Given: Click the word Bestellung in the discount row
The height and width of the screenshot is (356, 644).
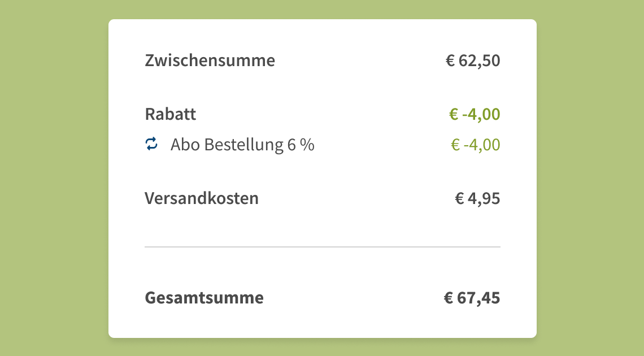Looking at the screenshot, I should 244,145.
